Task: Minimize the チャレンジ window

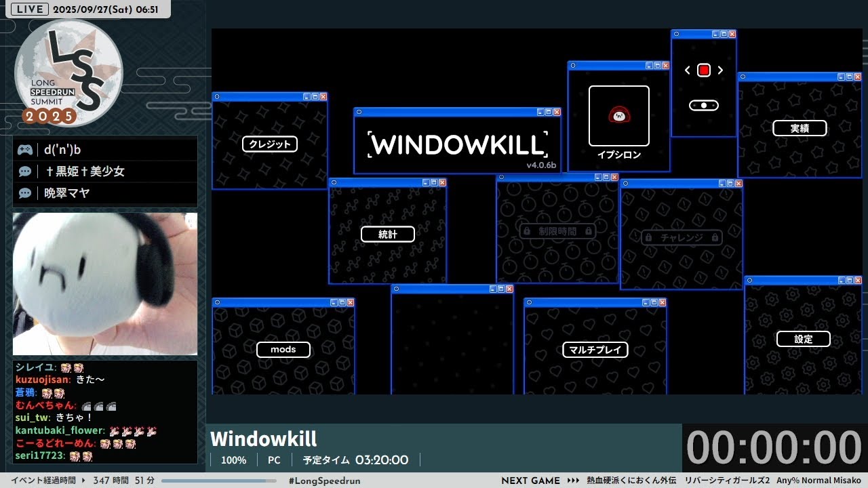Action: [x=722, y=183]
